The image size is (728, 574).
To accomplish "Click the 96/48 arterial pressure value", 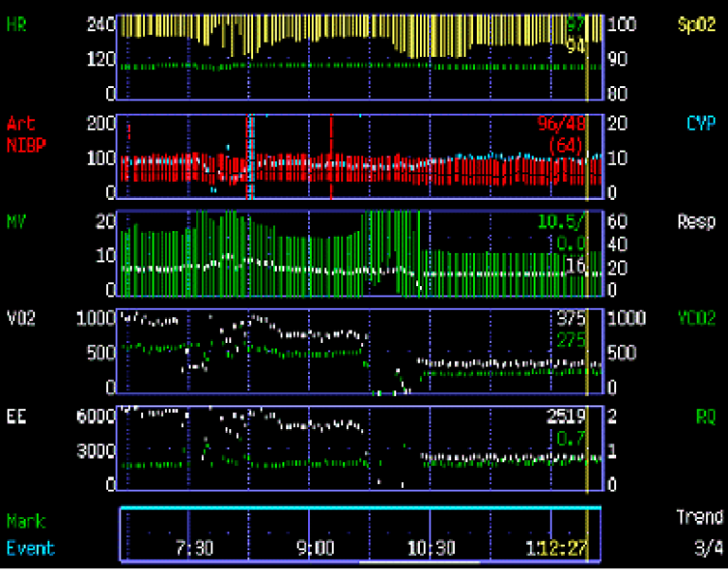I will (561, 123).
